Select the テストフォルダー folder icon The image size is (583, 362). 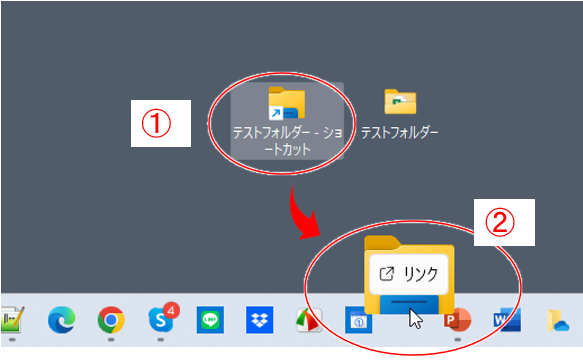tap(400, 101)
